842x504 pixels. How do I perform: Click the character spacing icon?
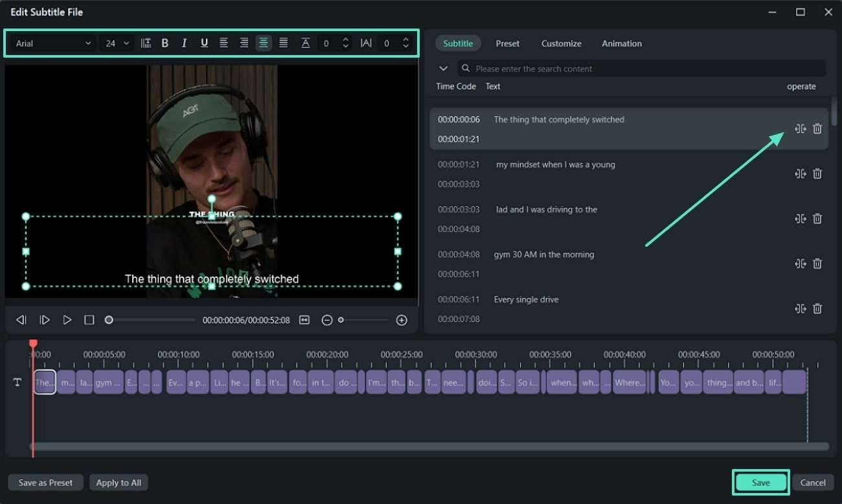(x=366, y=43)
